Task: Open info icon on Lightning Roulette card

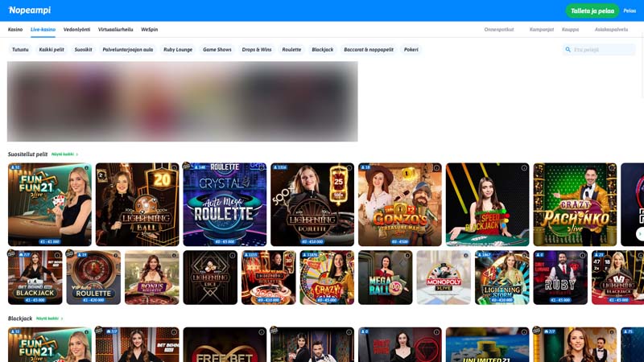Action: click(349, 168)
